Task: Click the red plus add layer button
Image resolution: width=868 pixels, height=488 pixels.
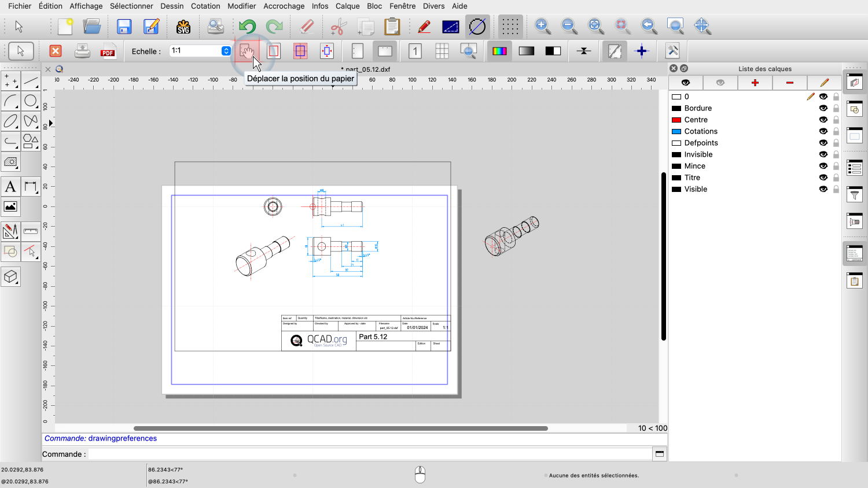Action: (755, 83)
